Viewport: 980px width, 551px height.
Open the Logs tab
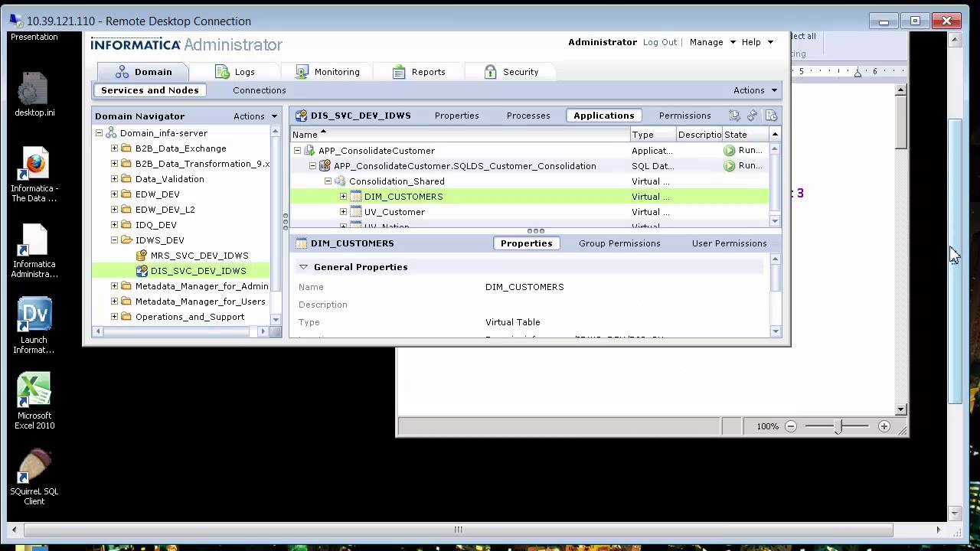(235, 72)
